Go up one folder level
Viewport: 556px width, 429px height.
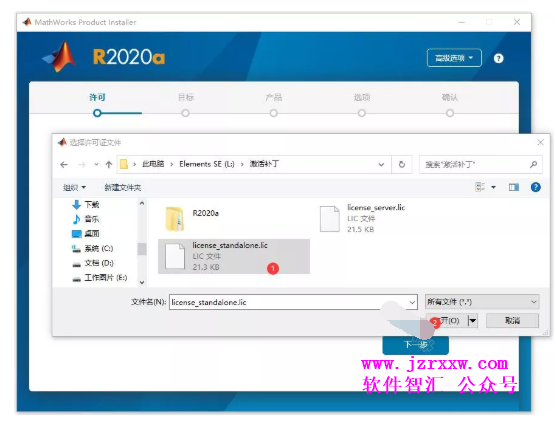[x=109, y=165]
